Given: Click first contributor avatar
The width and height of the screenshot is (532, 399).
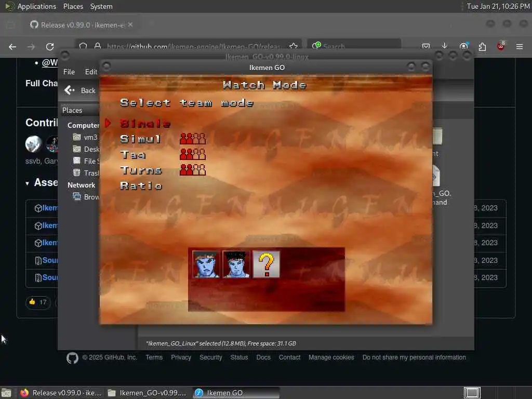Looking at the screenshot, I should tap(33, 144).
